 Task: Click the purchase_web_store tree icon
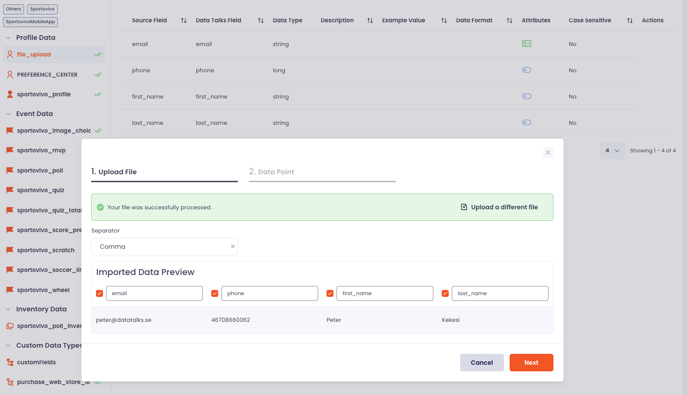click(10, 382)
